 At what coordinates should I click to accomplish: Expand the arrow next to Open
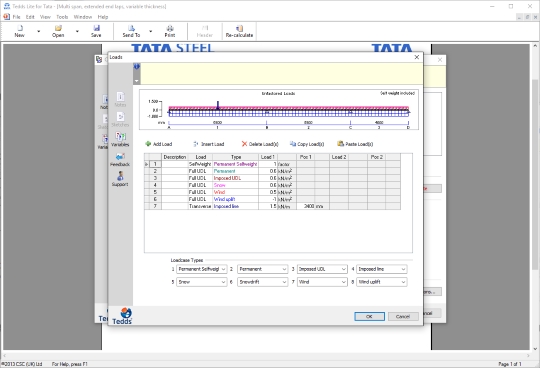[x=77, y=31]
